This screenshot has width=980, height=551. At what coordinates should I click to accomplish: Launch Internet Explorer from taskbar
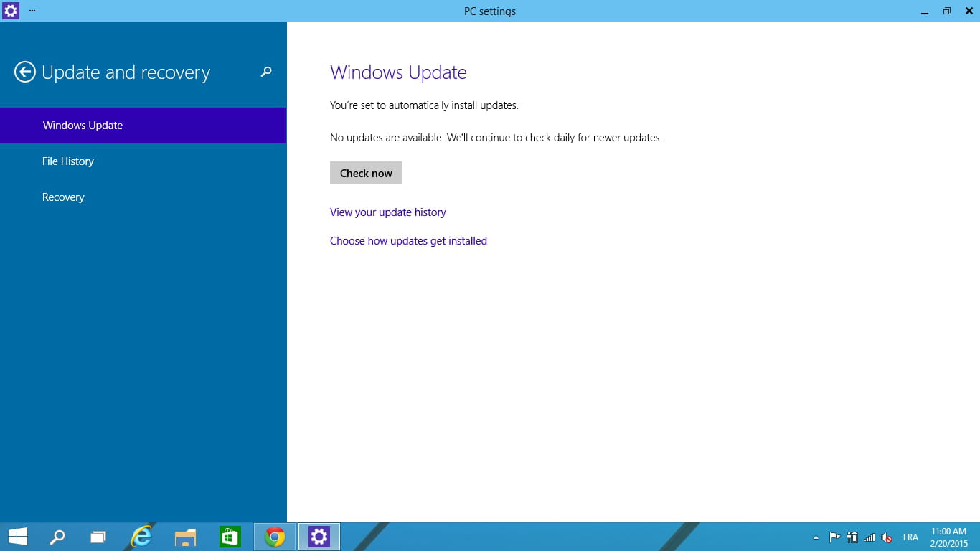(141, 537)
